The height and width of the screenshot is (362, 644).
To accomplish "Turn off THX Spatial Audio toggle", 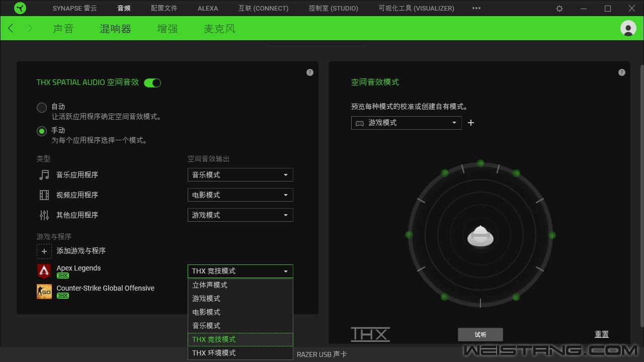I will [x=152, y=83].
